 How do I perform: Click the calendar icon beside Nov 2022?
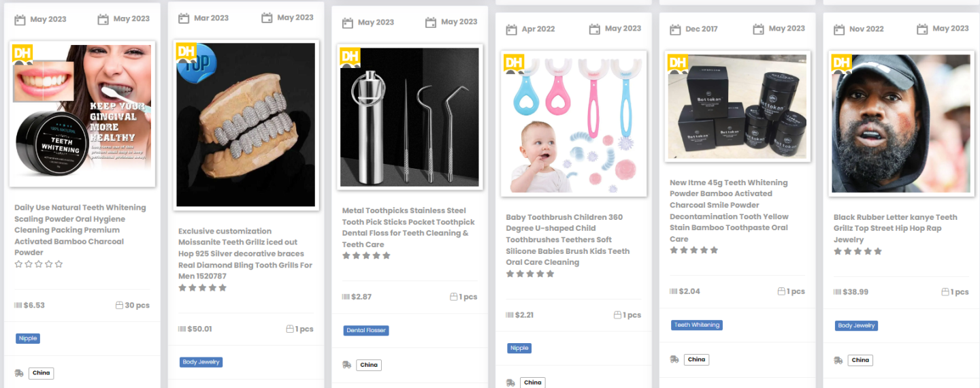(x=839, y=29)
